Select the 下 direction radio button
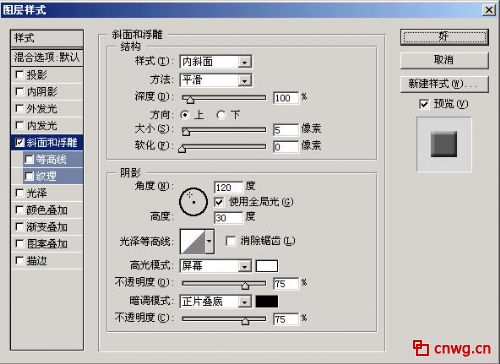Viewport: 500px width, 364px height. coord(221,115)
